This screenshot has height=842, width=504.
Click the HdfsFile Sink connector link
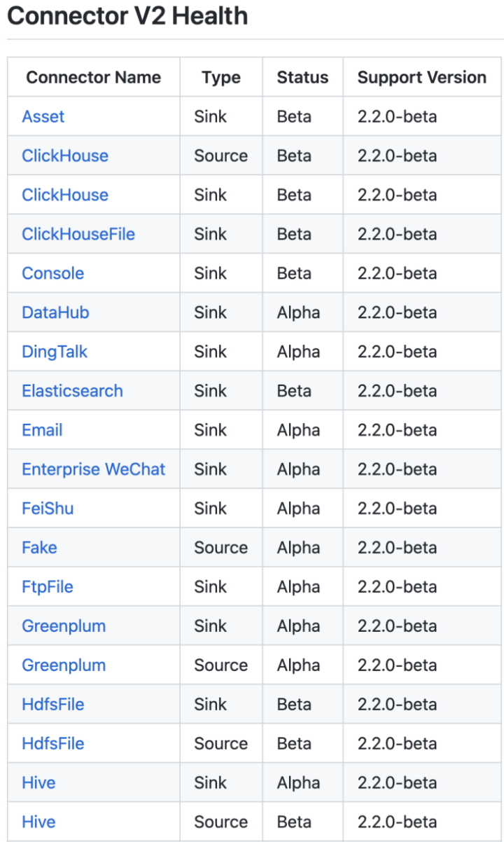pyautogui.click(x=53, y=705)
